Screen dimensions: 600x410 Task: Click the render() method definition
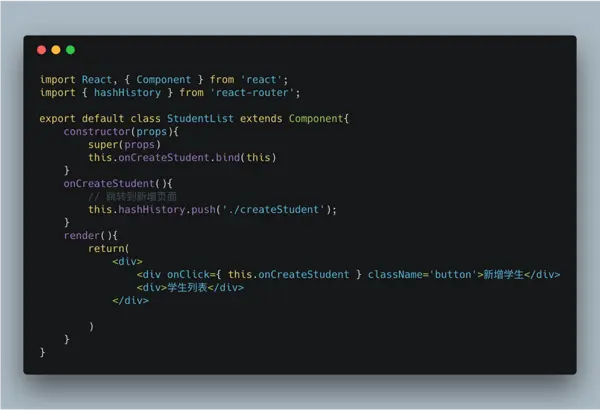91,235
